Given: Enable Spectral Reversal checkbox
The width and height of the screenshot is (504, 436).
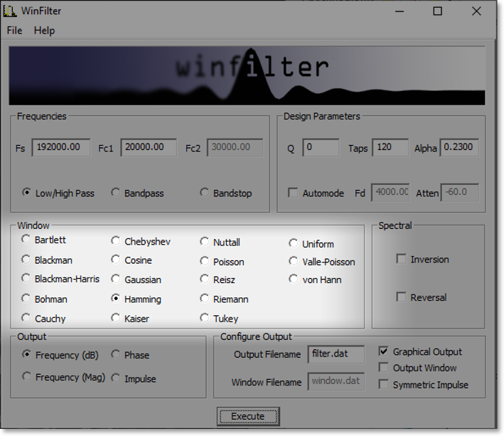Looking at the screenshot, I should [x=402, y=297].
